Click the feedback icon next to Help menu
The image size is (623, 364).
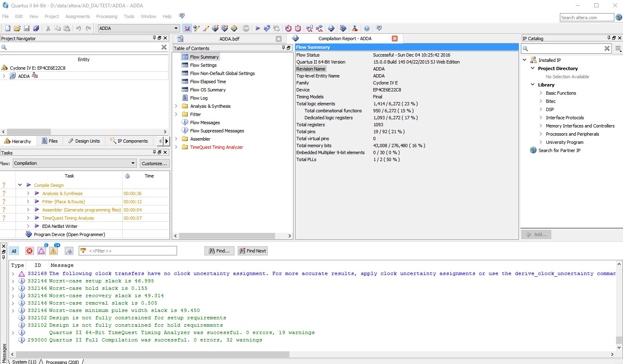pos(182,16)
